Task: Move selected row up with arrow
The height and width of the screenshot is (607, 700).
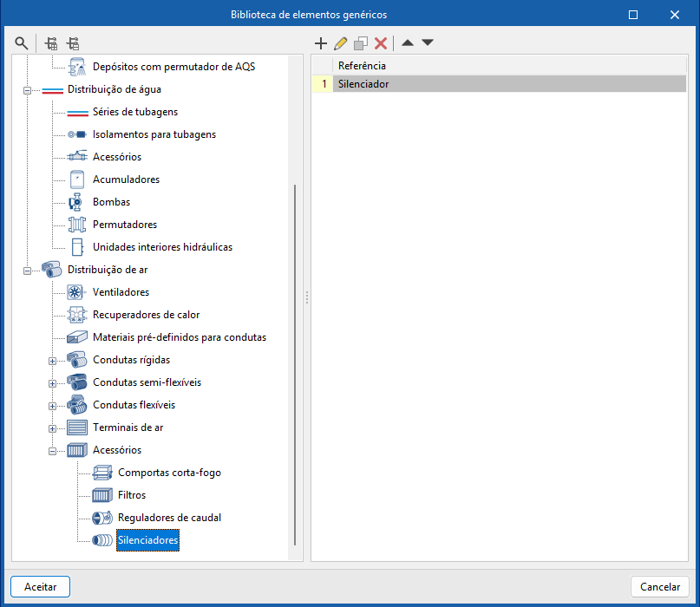Action: tap(408, 42)
